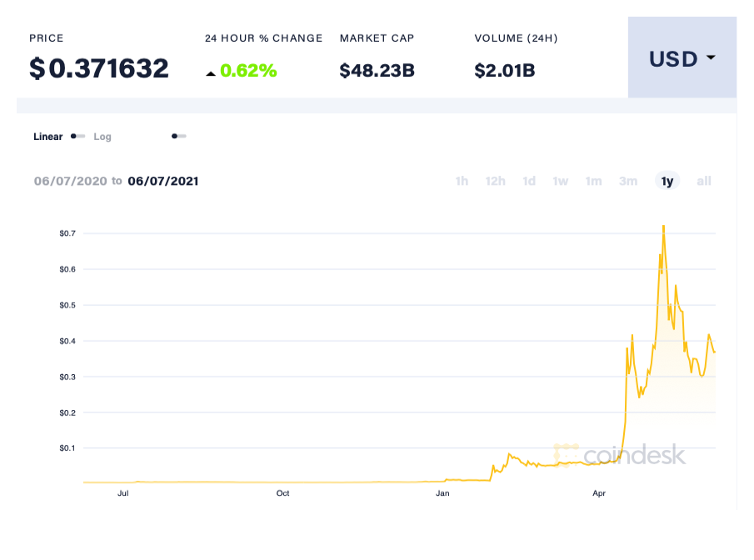
Task: Switch to the 1m chart view
Action: coord(593,181)
